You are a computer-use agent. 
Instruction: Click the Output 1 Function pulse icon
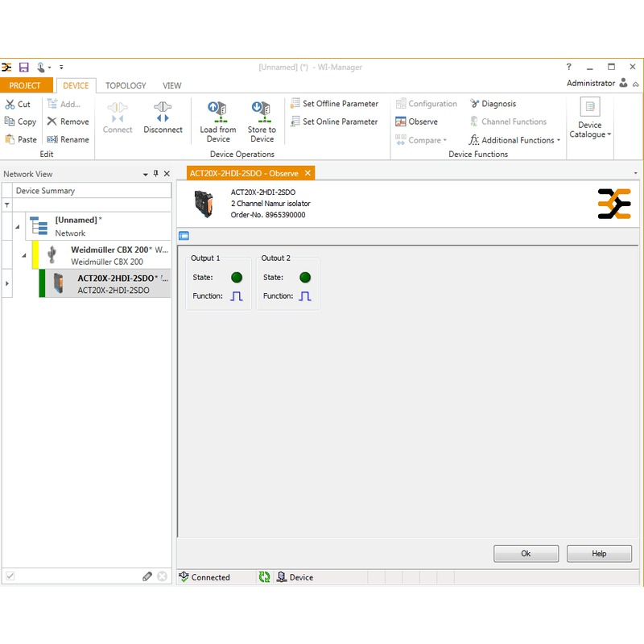click(x=237, y=296)
